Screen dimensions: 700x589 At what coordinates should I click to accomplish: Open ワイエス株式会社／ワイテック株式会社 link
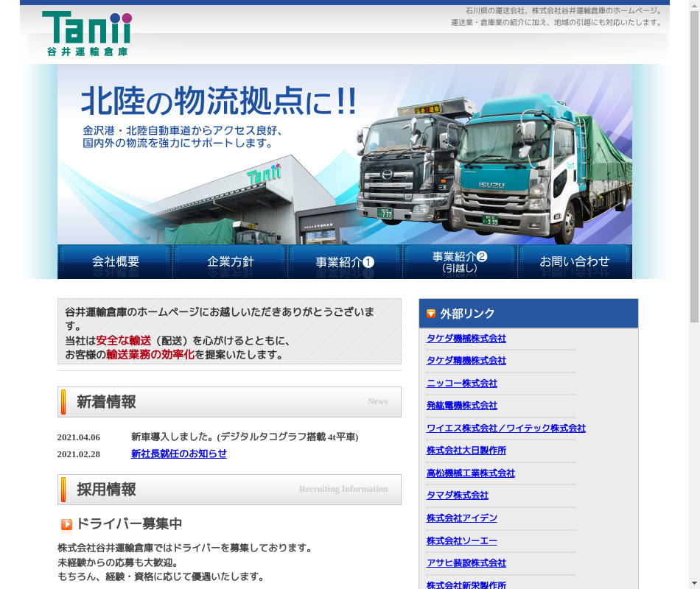(x=505, y=428)
